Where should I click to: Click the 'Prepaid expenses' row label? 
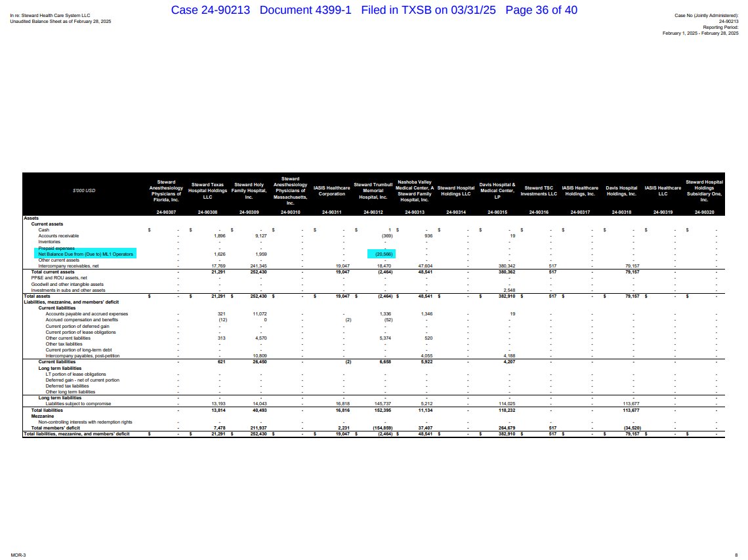(x=56, y=249)
